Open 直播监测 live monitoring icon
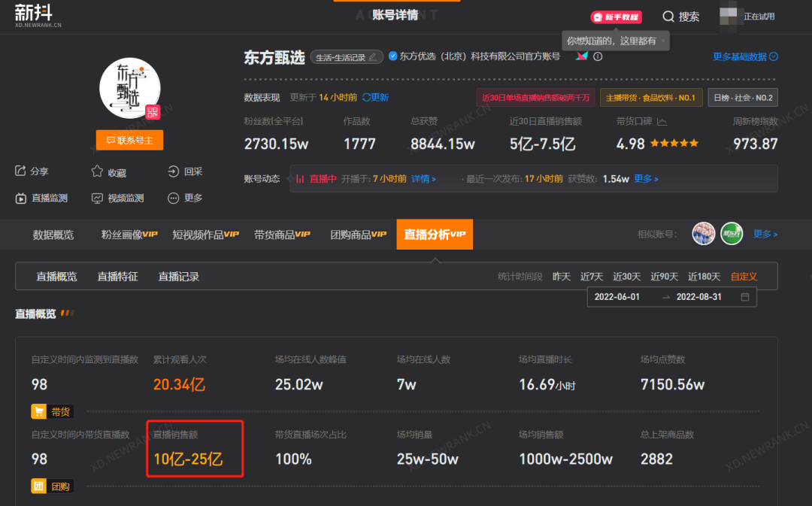The image size is (812, 506). click(x=21, y=198)
